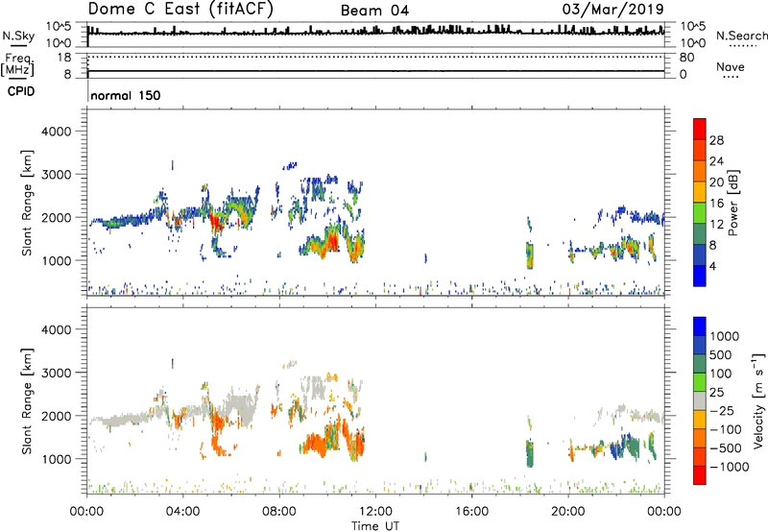Click the 'N.Search' legend label
This screenshot has width=768, height=532.
pos(741,36)
